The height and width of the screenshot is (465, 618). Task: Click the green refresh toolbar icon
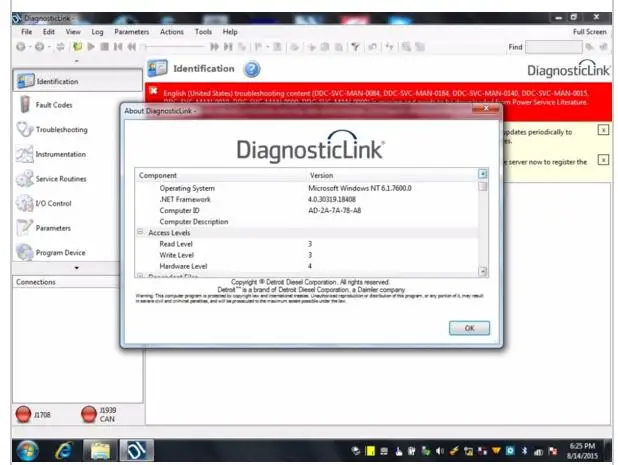point(77,47)
